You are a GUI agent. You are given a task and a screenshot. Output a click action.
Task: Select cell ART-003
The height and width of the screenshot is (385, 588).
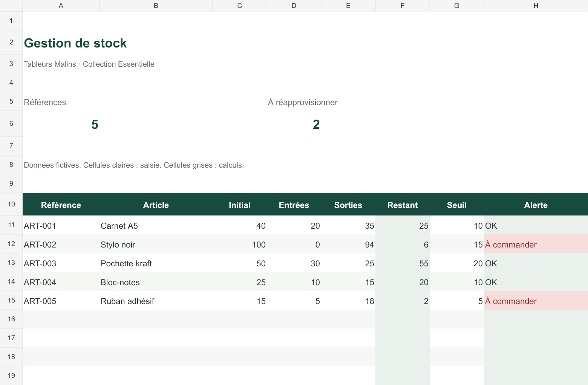pos(61,263)
